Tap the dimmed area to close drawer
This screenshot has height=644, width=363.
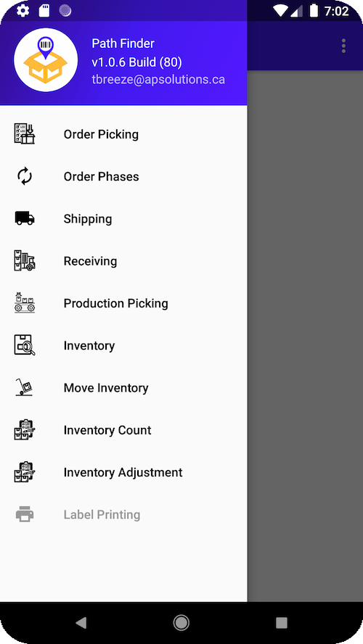click(305, 336)
